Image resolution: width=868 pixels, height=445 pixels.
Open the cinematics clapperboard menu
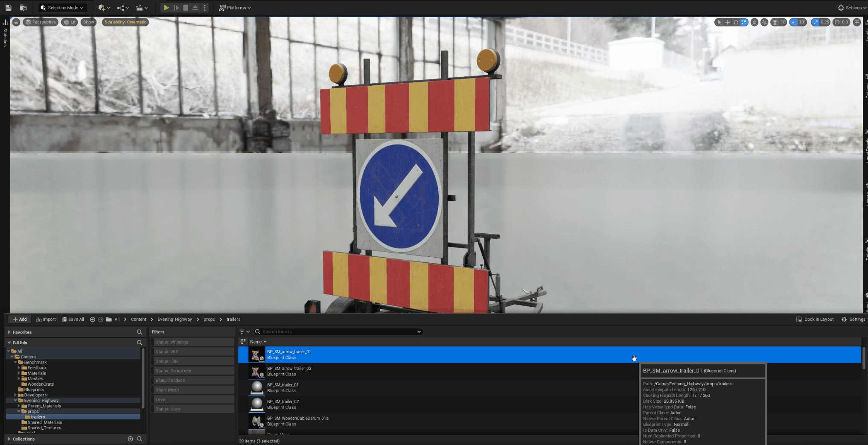141,8
